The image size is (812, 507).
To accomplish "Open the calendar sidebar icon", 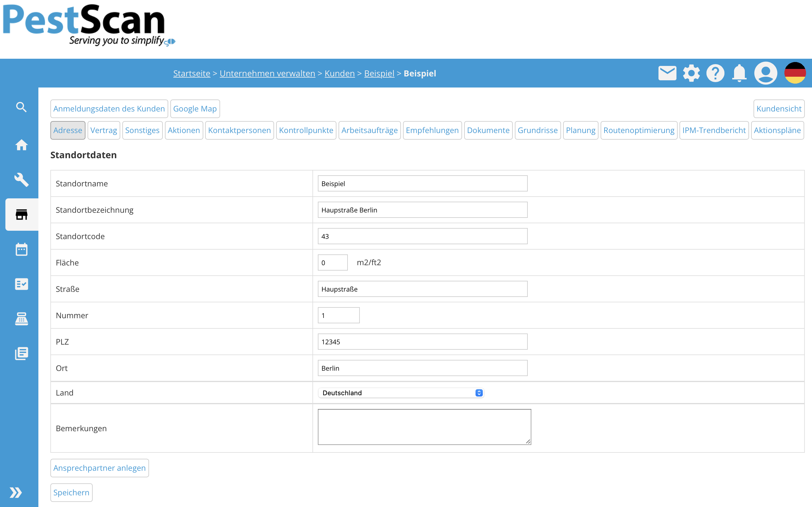I will [x=21, y=249].
